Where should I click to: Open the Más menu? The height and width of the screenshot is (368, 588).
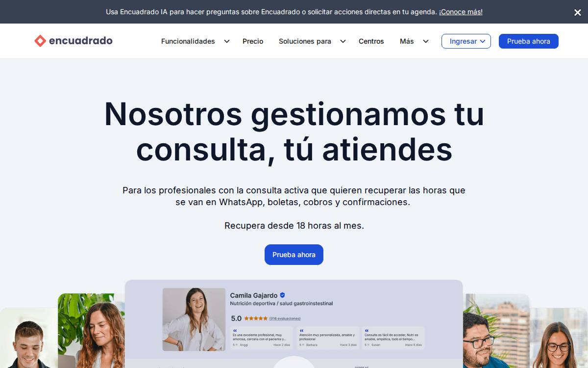click(x=407, y=41)
